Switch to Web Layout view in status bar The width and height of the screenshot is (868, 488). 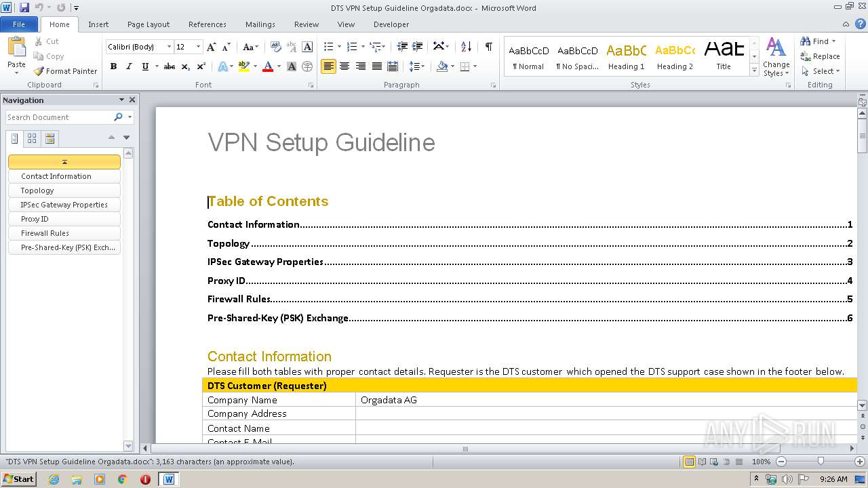pos(713,462)
